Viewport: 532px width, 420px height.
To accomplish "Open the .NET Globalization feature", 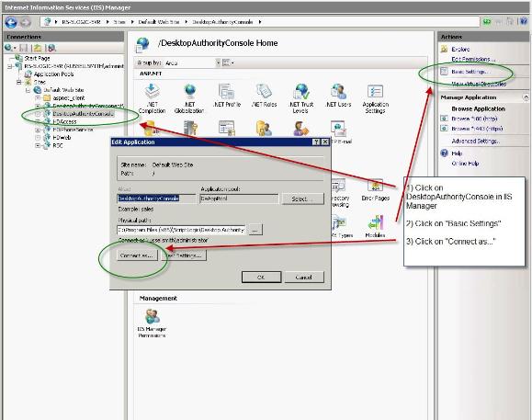I will coord(189,98).
